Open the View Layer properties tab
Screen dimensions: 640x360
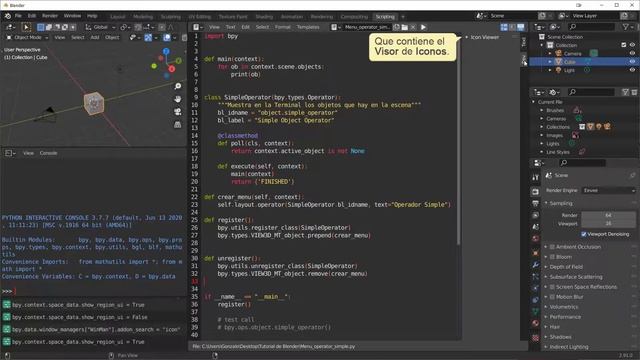[x=535, y=215]
